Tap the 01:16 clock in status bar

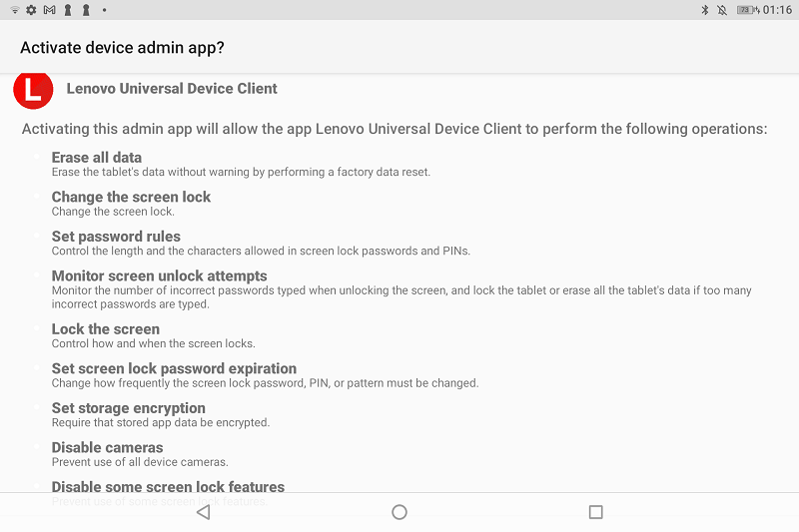(x=777, y=10)
